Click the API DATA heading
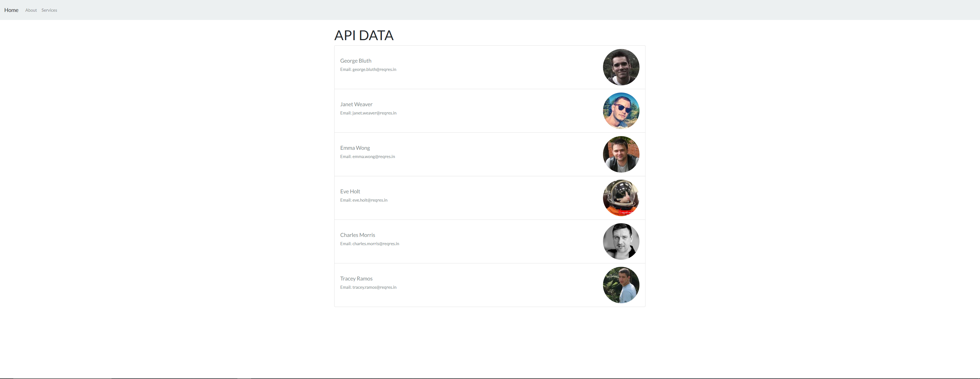The image size is (980, 379). coord(364,35)
